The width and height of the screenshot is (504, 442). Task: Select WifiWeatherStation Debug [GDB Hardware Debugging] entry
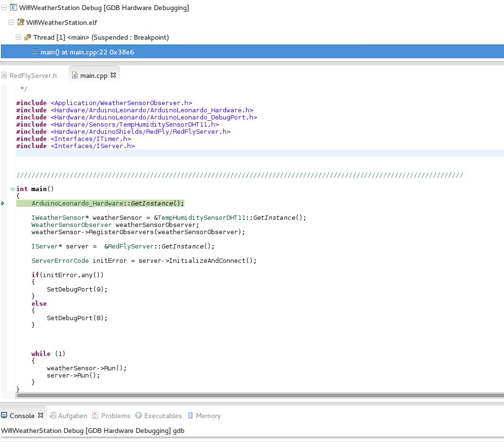(x=104, y=7)
